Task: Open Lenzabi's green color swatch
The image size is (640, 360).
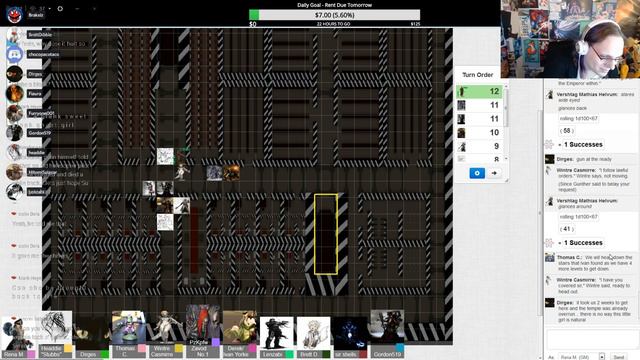Action: click(x=289, y=355)
